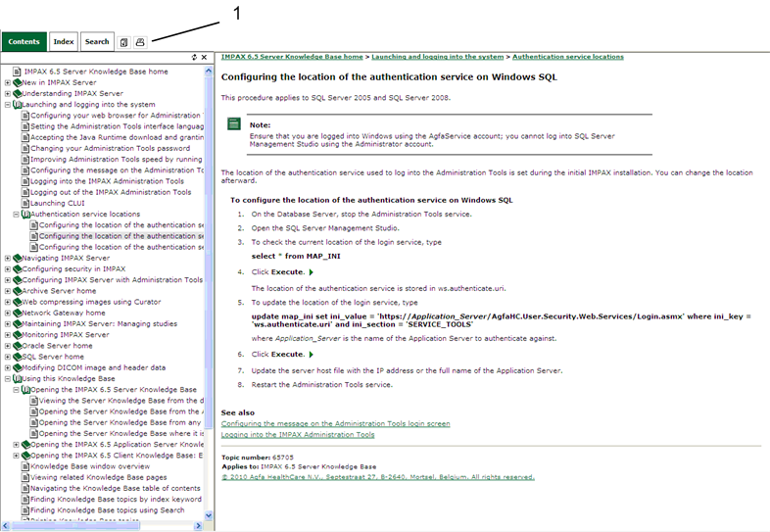The height and width of the screenshot is (532, 770).
Task: Click the page icon of IMPAX 6.5 Server Knowledge Base home
Action: 17,72
